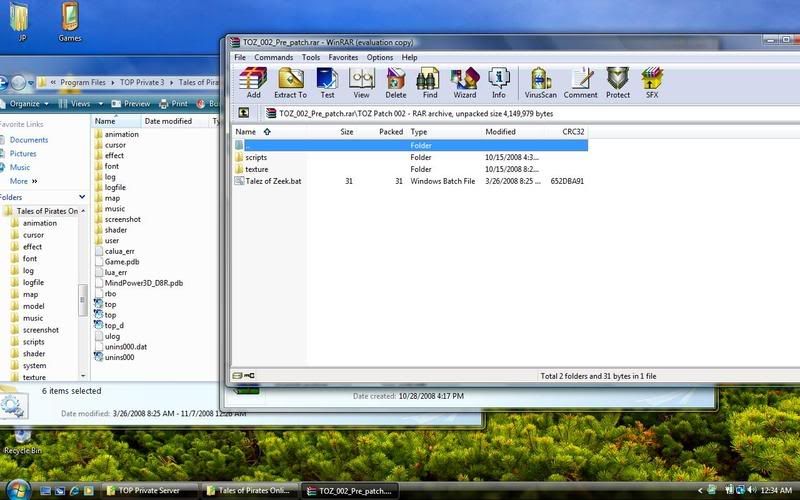Open the Favorites menu in WinRAR

pos(343,57)
